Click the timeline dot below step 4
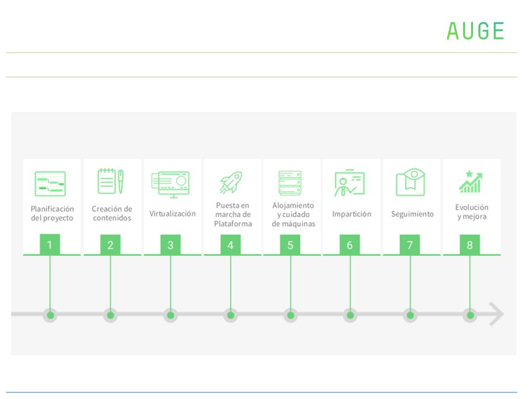532x399 pixels. click(x=231, y=315)
